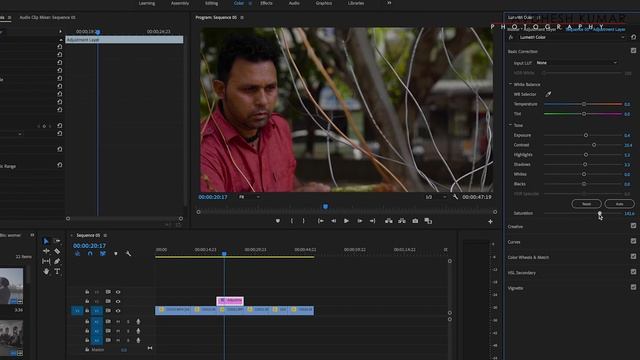Toggle the Vignette checkbox

pyautogui.click(x=633, y=287)
